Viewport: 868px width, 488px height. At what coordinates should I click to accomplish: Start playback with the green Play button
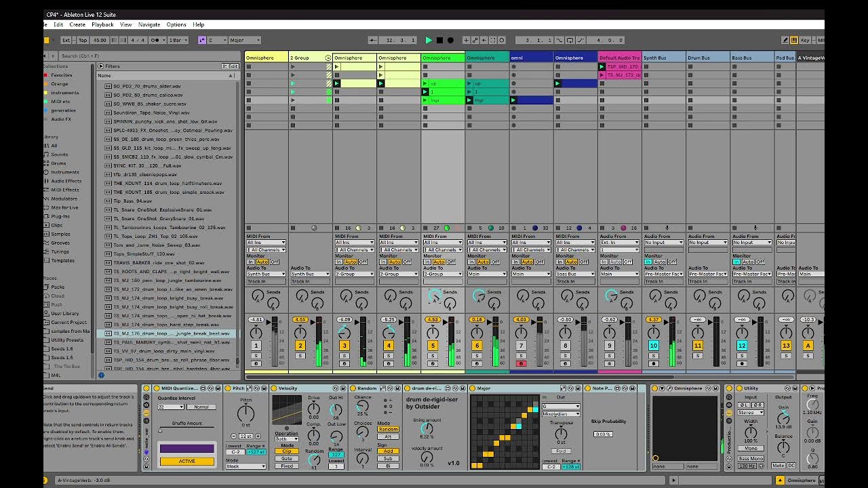coord(429,40)
